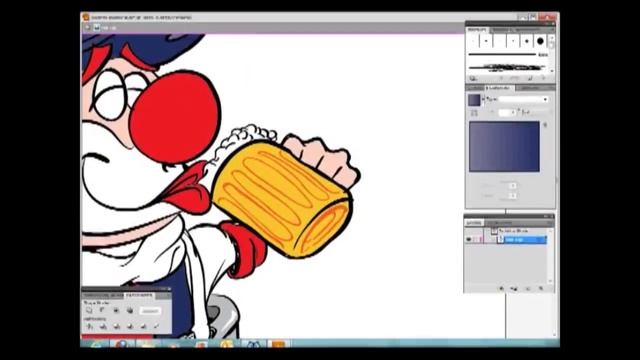This screenshot has height=360, width=640.
Task: Click the Minus Back pathfinder icon
Action: click(156, 326)
